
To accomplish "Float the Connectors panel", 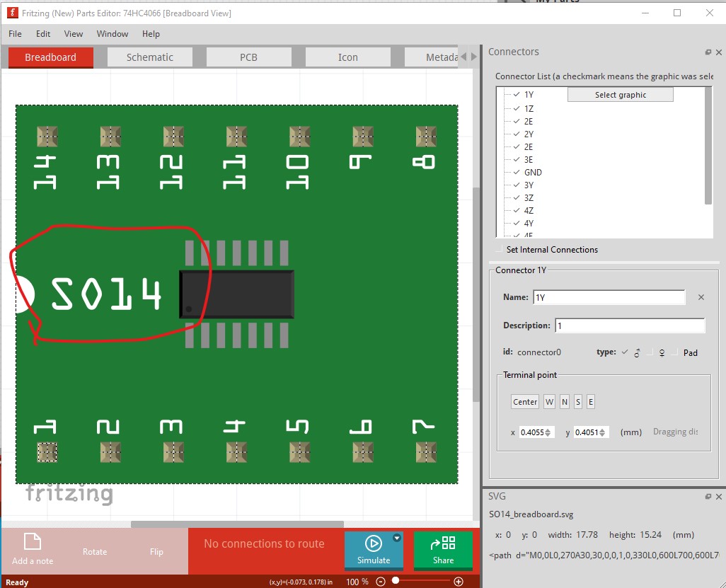I will click(708, 52).
